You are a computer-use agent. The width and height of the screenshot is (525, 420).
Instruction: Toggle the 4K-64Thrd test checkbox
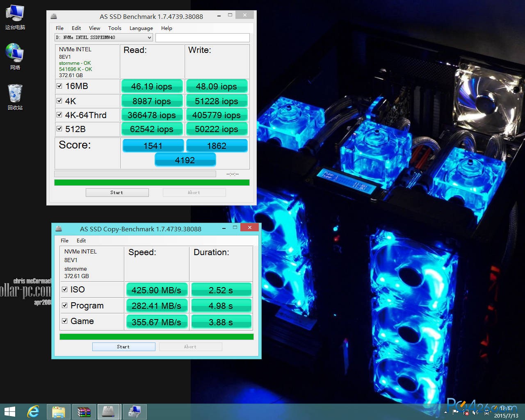(x=59, y=115)
